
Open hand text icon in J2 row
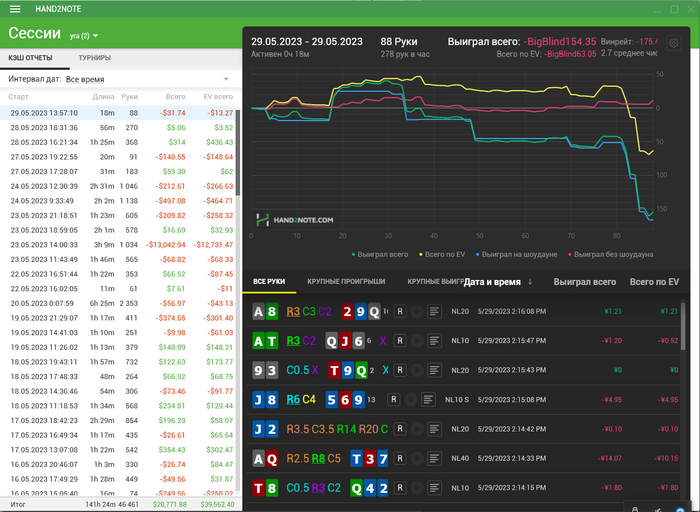[434, 429]
